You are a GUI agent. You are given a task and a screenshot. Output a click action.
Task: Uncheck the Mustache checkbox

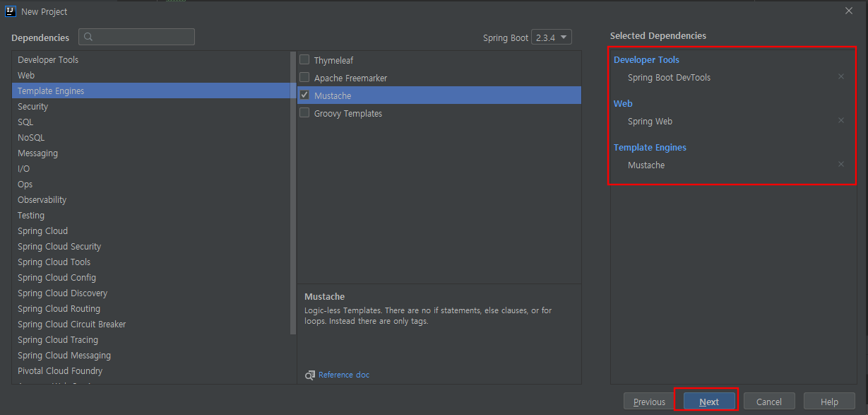tap(304, 95)
